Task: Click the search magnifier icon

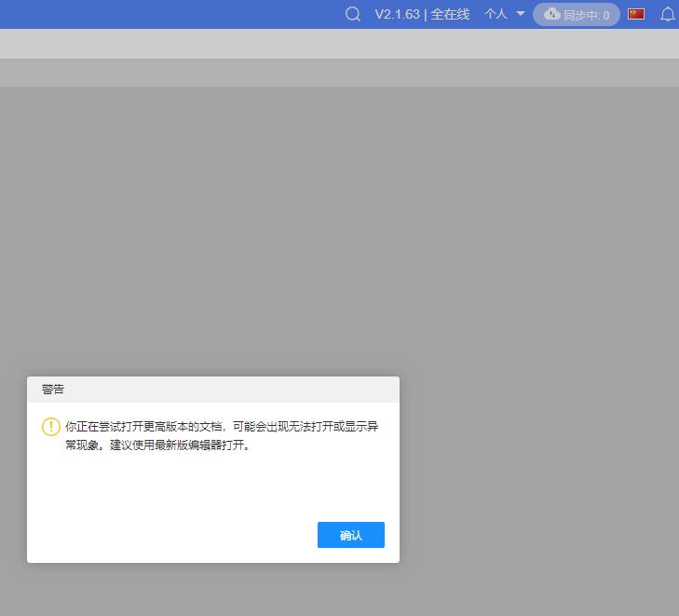Action: tap(352, 14)
